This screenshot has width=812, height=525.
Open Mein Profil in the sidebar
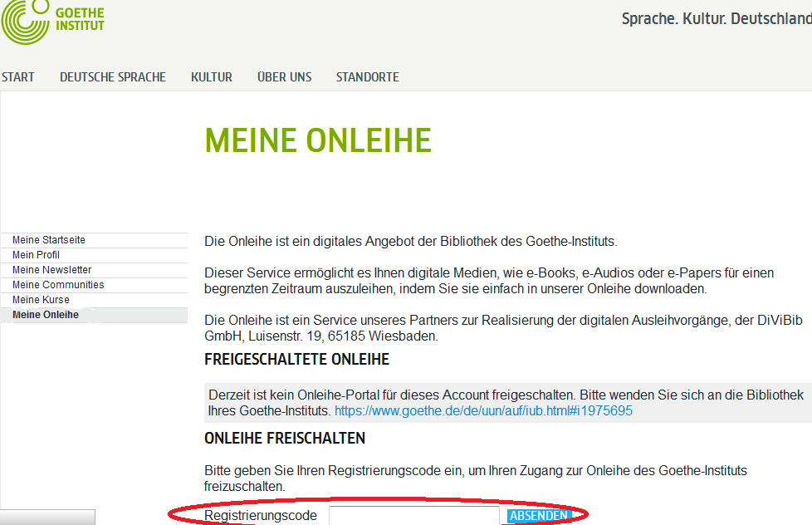pyautogui.click(x=95, y=255)
